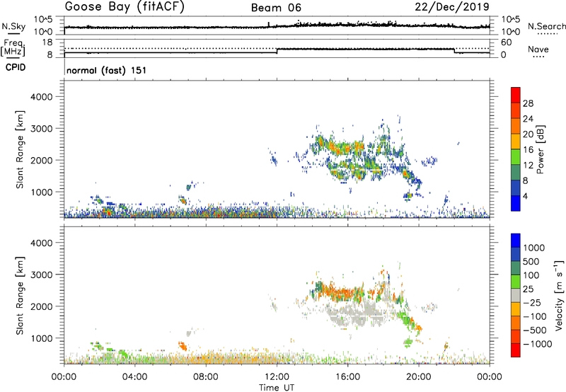566x392 pixels.
Task: Click the 'Power [dB]' color bar title
Action: pos(540,149)
